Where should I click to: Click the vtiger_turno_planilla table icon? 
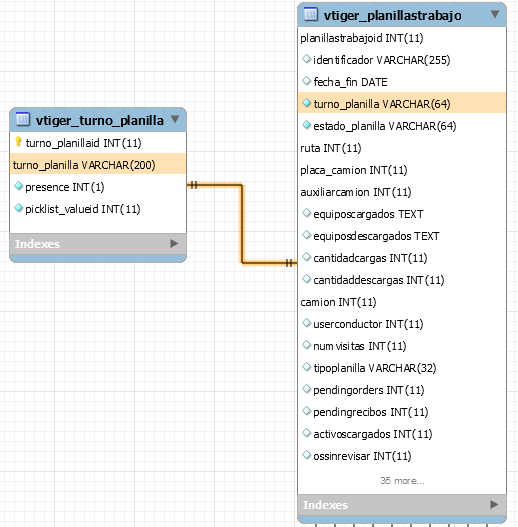click(23, 119)
